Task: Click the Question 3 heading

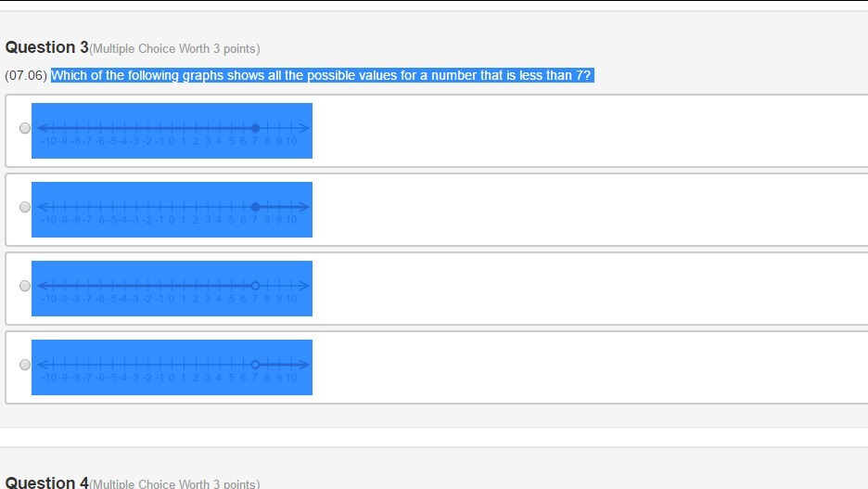Action: click(x=46, y=47)
